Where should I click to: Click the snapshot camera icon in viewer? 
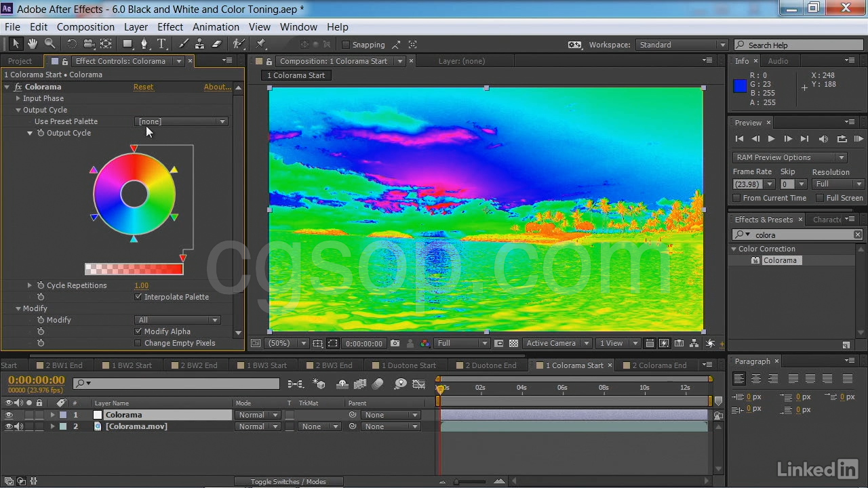(x=395, y=344)
